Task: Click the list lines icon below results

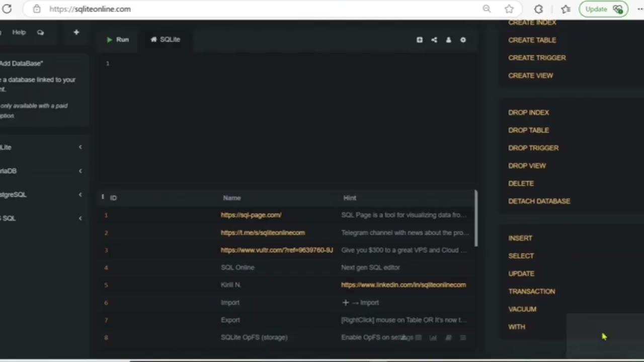Action: pyautogui.click(x=463, y=338)
